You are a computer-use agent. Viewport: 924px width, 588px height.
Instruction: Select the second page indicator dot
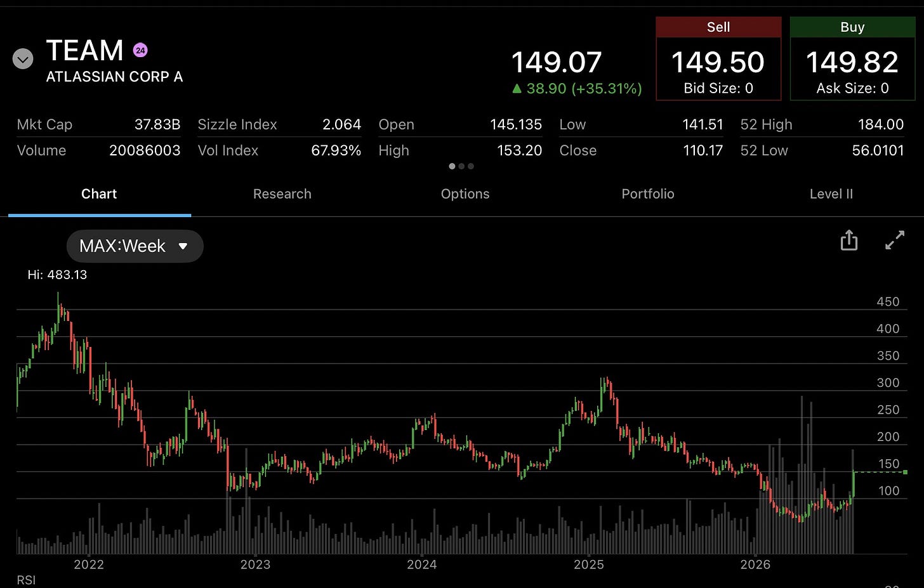pos(461,166)
